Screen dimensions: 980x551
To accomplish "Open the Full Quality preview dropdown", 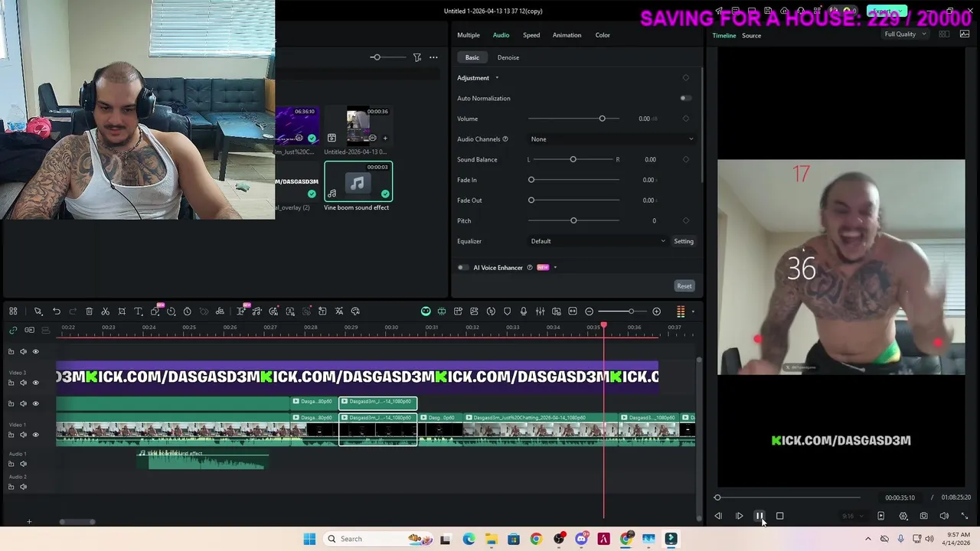I will (x=905, y=34).
